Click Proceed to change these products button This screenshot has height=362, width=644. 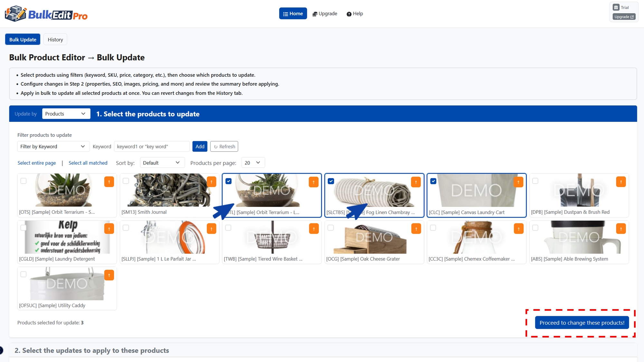582,322
